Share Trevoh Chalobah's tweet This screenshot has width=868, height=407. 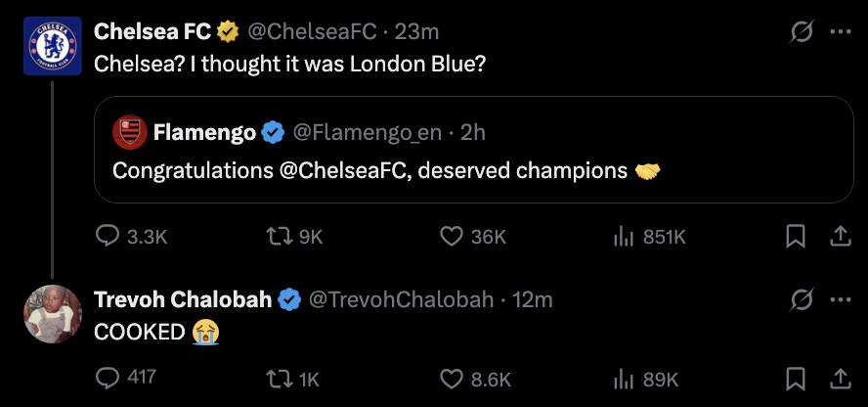pyautogui.click(x=840, y=378)
